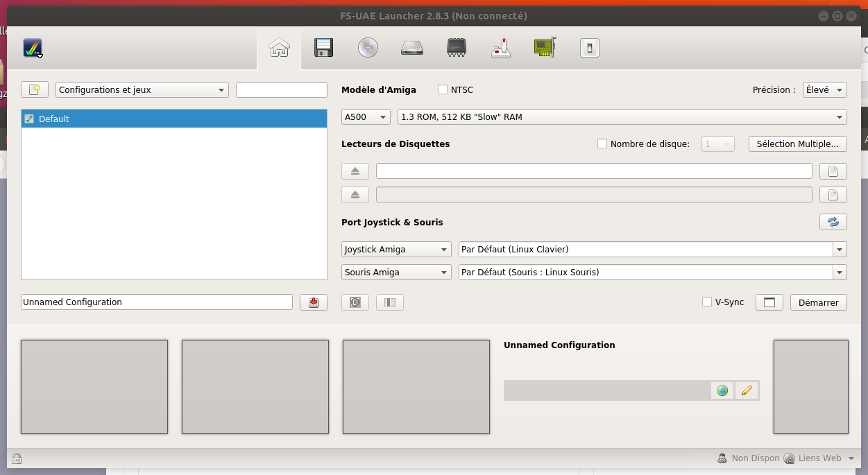Click the cover thumbnail beside the pencil icon
This screenshot has width=868, height=475.
pos(811,387)
